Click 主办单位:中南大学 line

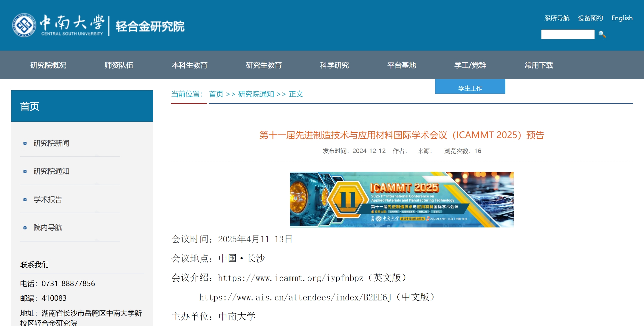point(213,316)
